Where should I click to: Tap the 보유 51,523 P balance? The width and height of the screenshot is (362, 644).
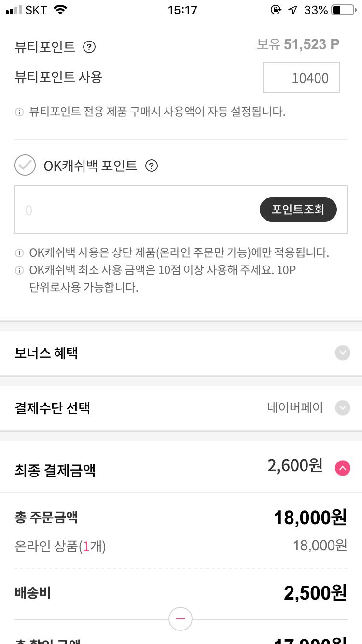pos(298,44)
